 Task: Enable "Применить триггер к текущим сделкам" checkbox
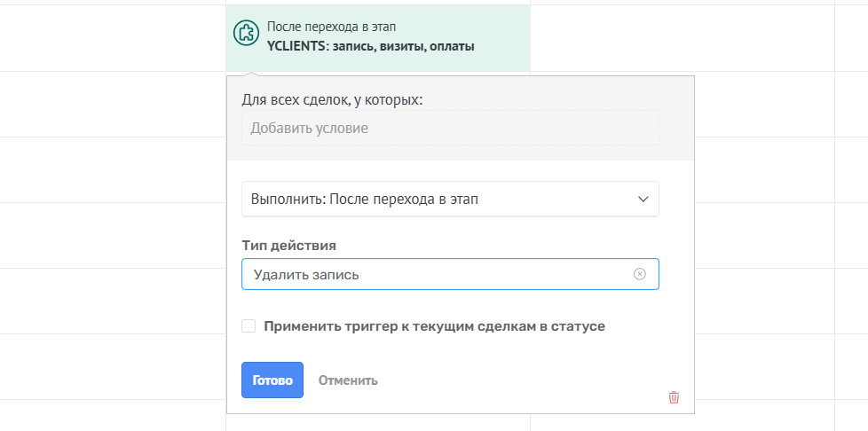[249, 325]
